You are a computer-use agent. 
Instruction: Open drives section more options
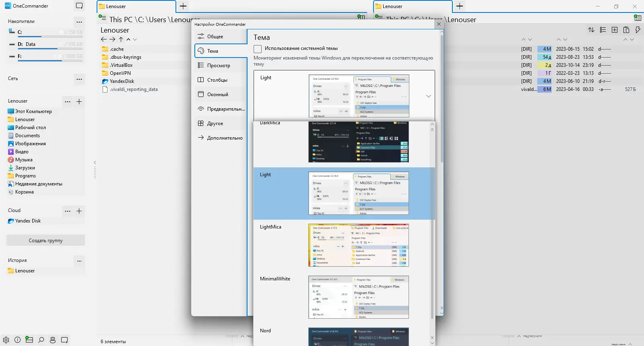click(x=79, y=22)
